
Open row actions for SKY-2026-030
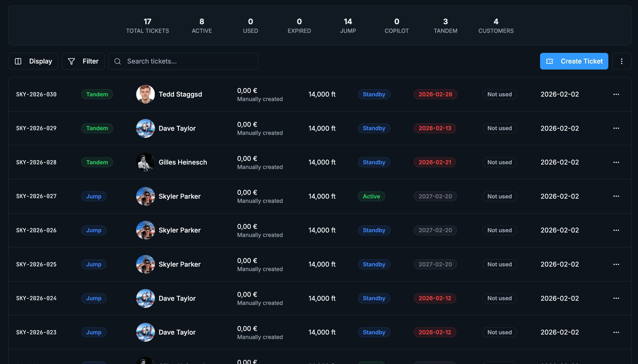coord(616,94)
